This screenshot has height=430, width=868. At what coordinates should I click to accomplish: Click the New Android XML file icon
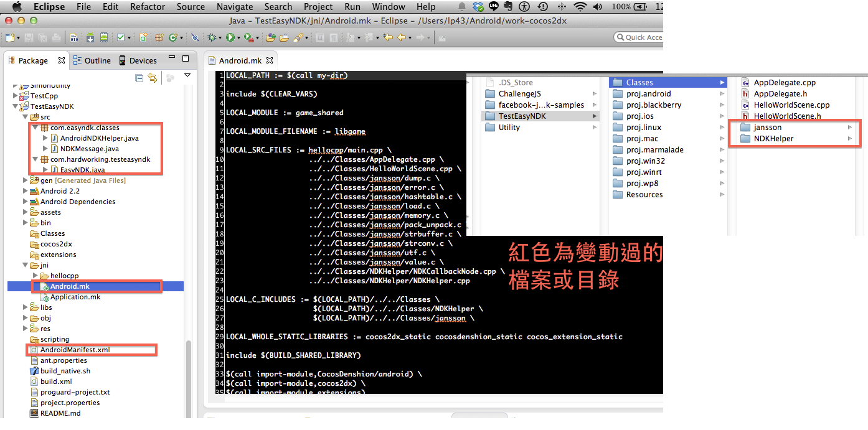(x=143, y=38)
